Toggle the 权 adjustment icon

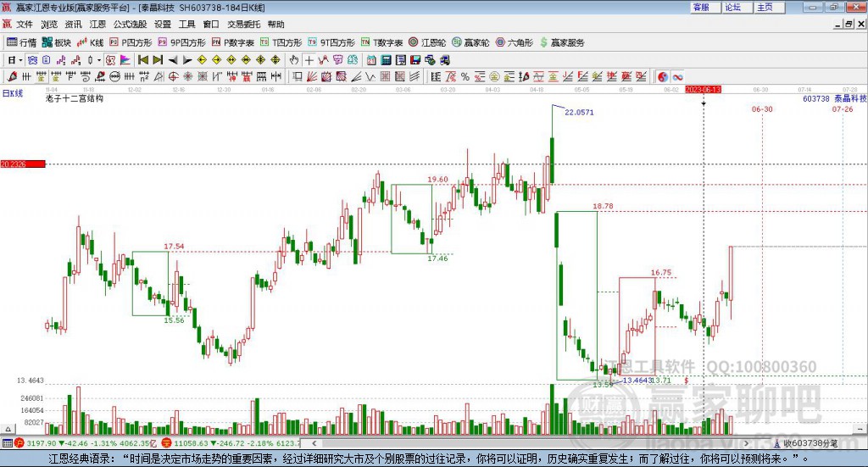coord(110,60)
